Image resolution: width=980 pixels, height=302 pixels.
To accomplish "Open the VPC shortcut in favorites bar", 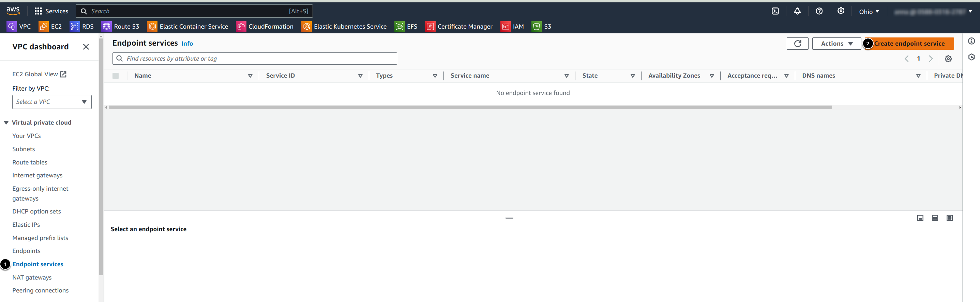I will (19, 27).
